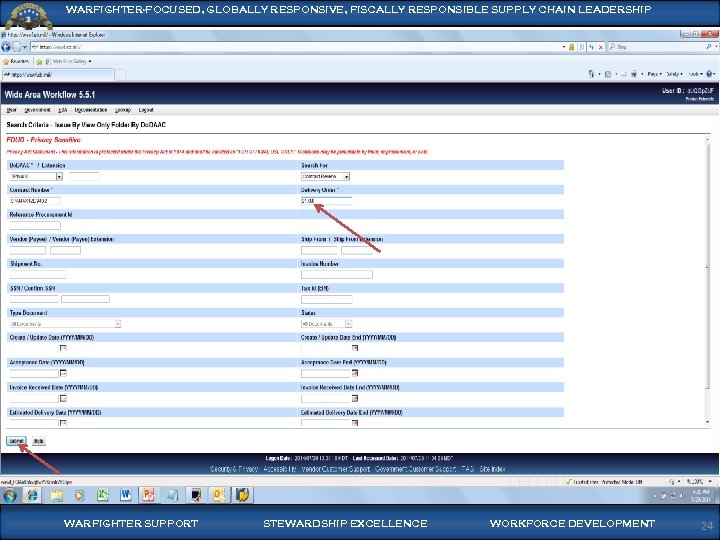This screenshot has height=540, width=720.
Task: Open the IE Page menu dropdown
Action: point(654,74)
